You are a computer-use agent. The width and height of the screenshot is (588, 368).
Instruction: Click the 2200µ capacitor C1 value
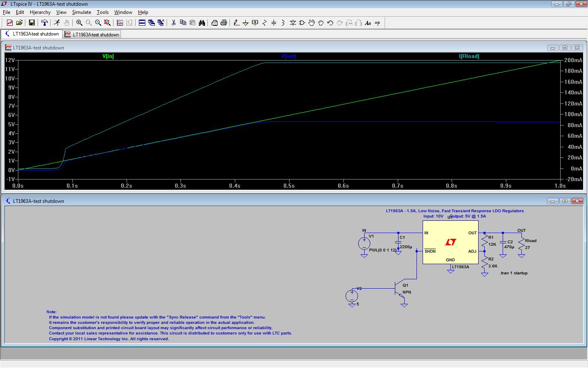pyautogui.click(x=406, y=247)
